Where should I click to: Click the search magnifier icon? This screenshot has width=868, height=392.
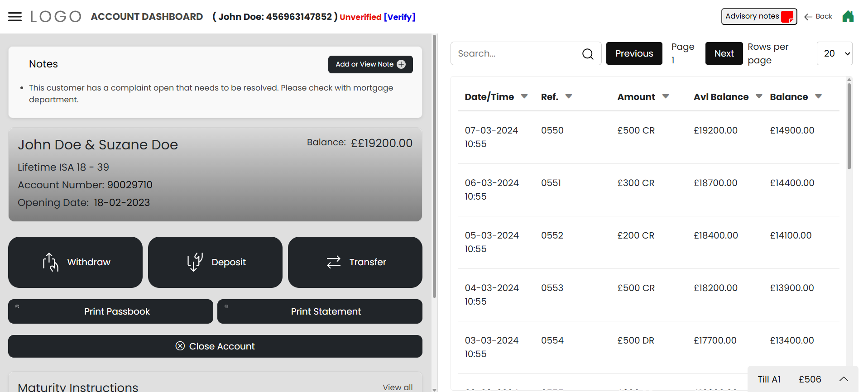(x=588, y=54)
